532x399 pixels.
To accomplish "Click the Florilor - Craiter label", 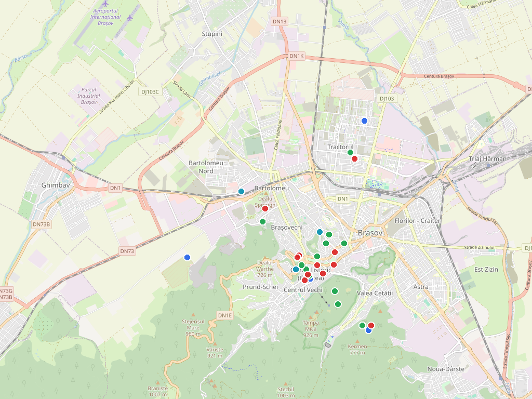I will click(x=417, y=220).
